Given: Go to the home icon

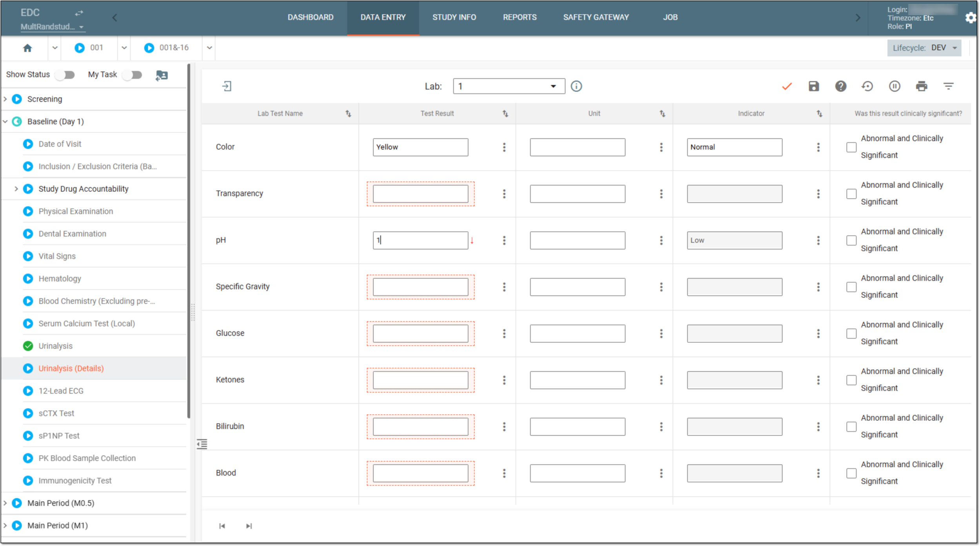Looking at the screenshot, I should 27,48.
